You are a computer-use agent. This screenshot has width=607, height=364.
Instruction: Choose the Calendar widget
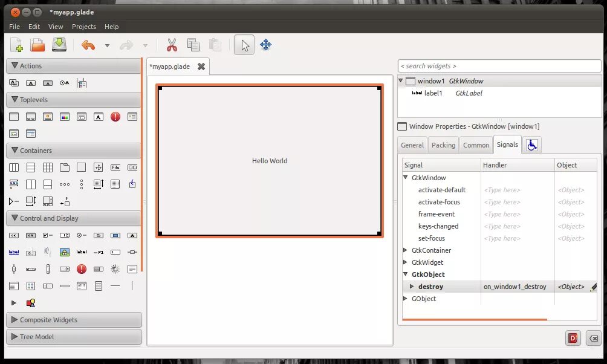(x=82, y=286)
